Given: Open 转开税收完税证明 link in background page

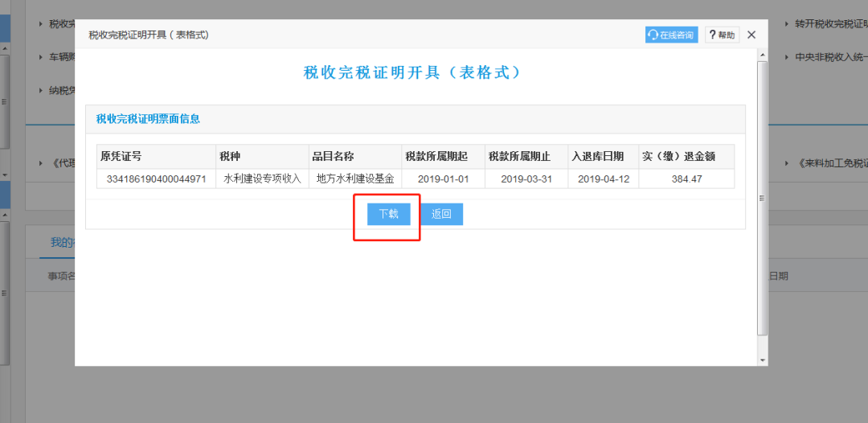Looking at the screenshot, I should [832, 24].
